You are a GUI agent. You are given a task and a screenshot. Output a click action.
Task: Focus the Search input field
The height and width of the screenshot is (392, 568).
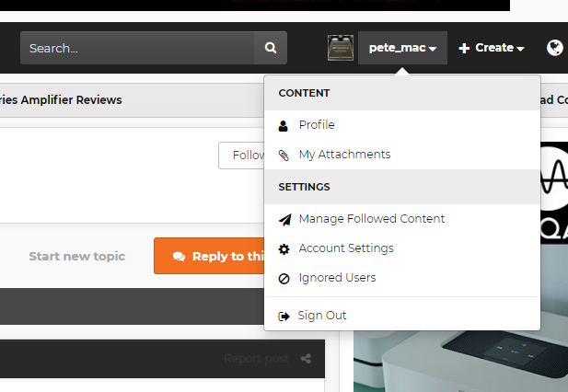137,48
